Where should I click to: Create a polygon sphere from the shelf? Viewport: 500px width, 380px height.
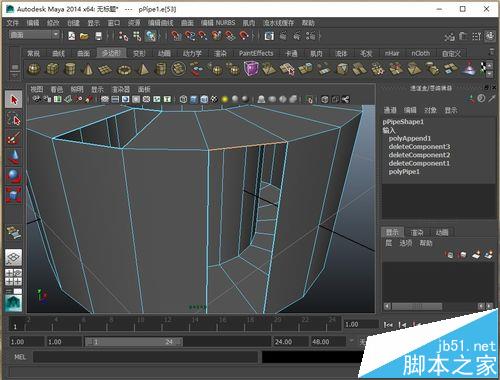pos(34,69)
